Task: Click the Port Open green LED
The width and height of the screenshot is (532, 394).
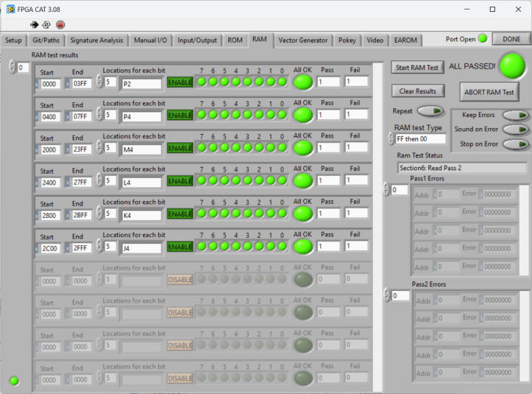Action: 483,39
